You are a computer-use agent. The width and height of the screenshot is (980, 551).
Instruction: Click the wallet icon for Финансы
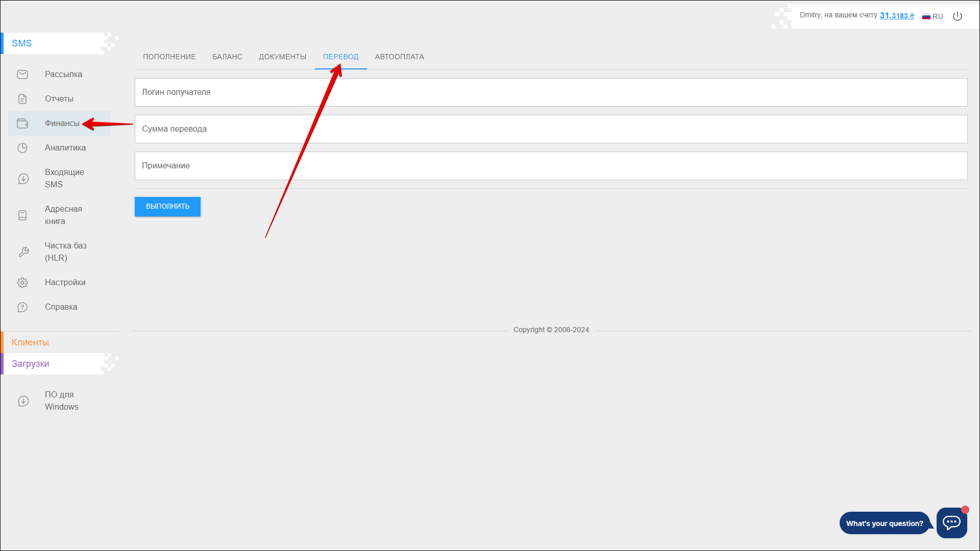(22, 123)
